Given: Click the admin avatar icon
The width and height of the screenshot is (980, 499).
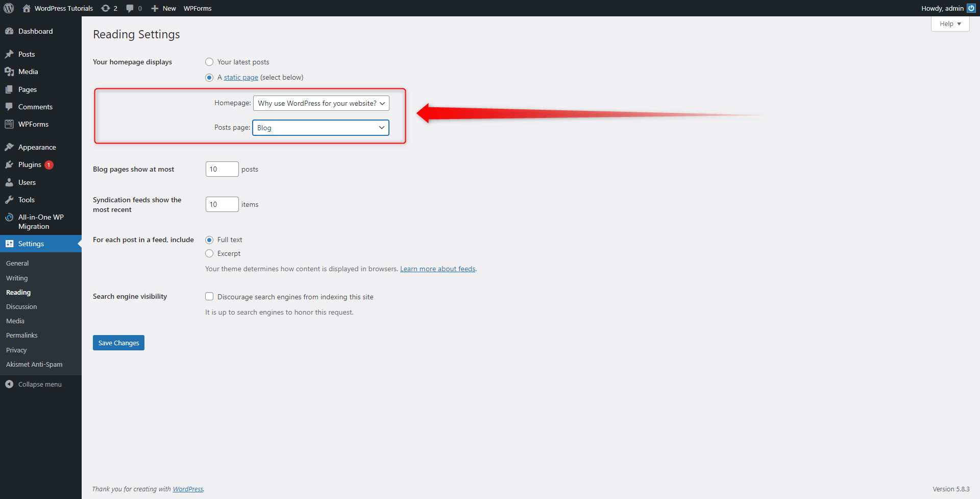Looking at the screenshot, I should pos(971,8).
